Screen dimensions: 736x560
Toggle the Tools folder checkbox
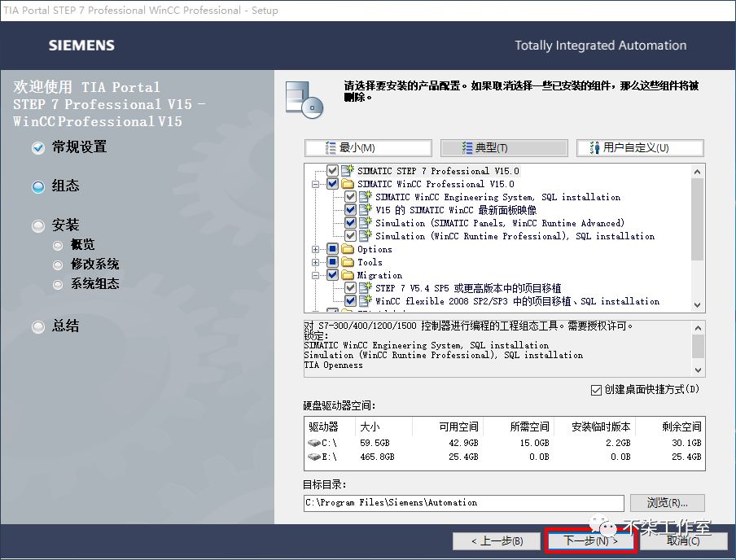coord(332,262)
